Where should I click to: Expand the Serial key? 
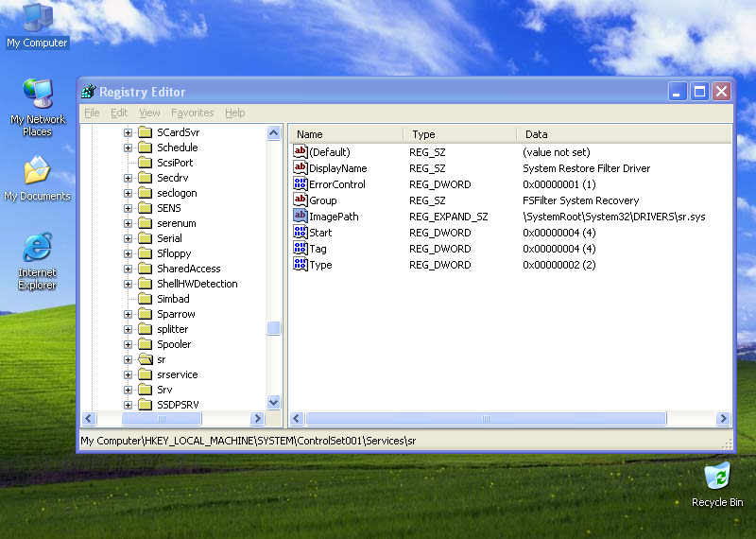click(x=128, y=238)
